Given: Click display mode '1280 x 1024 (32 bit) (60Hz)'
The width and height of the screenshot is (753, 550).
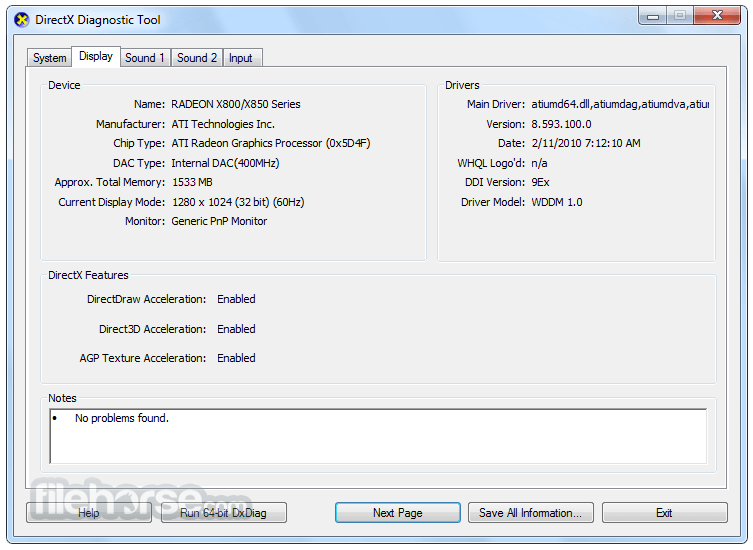Looking at the screenshot, I should click(x=238, y=202).
